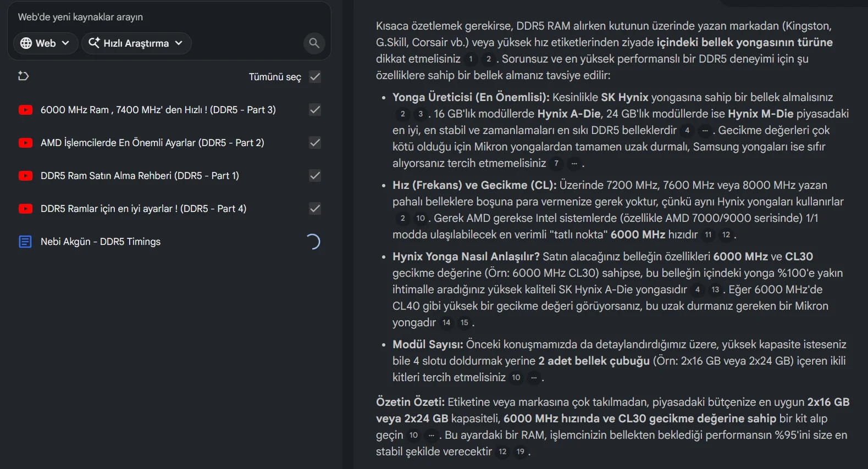Uncheck 'DDR5 Ramlar için en iyi ayarlar' source

(x=315, y=209)
